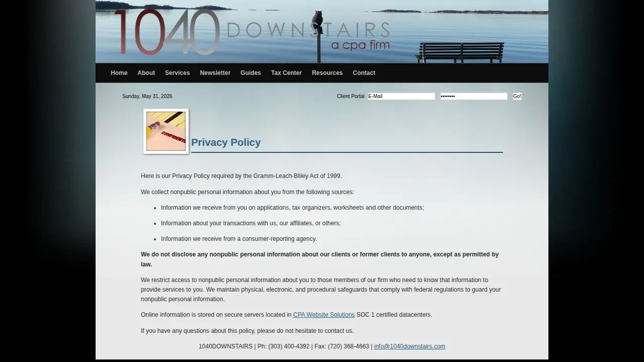Click the consumer-reporting agency bullet
The image size is (644, 362).
[239, 239]
